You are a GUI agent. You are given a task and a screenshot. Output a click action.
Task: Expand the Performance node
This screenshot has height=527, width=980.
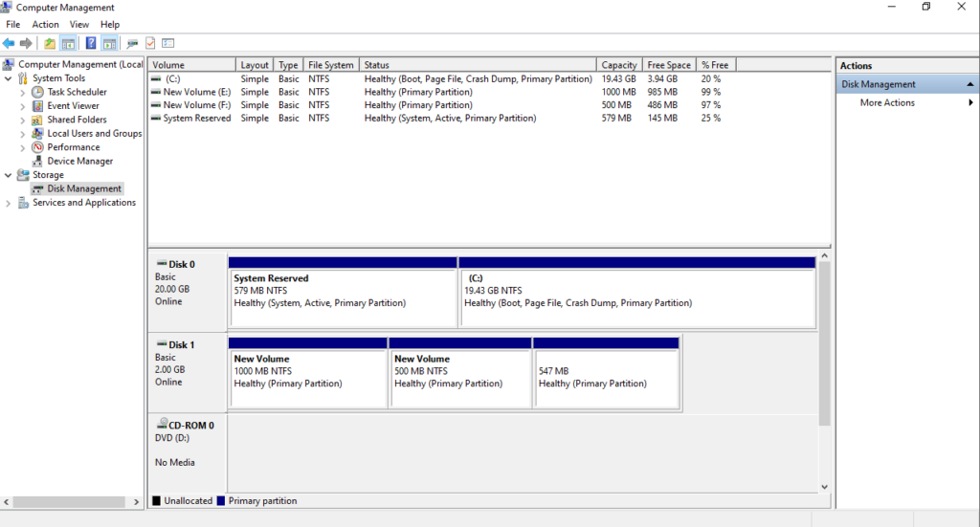pos(23,147)
